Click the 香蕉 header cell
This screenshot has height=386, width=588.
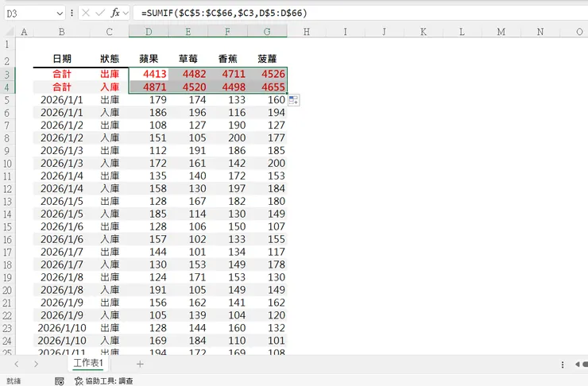coord(227,59)
